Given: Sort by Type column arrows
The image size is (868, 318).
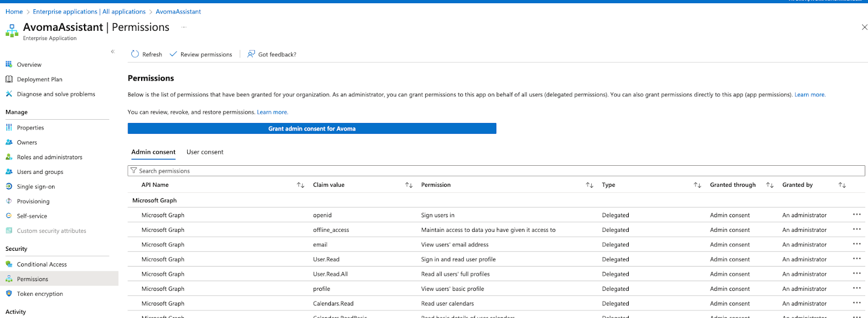Looking at the screenshot, I should (698, 185).
